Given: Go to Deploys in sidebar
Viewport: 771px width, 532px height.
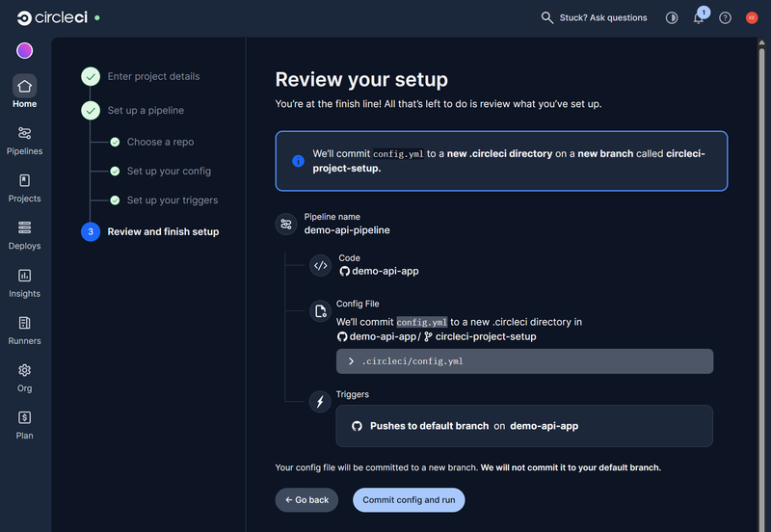Looking at the screenshot, I should coord(24,228).
